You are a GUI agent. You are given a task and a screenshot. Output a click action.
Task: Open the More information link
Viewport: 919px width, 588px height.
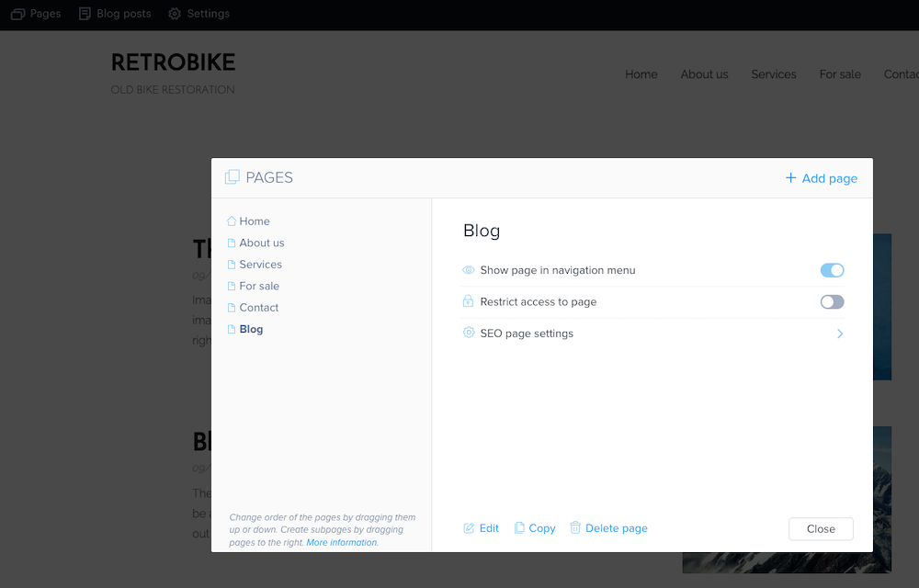pos(342,542)
